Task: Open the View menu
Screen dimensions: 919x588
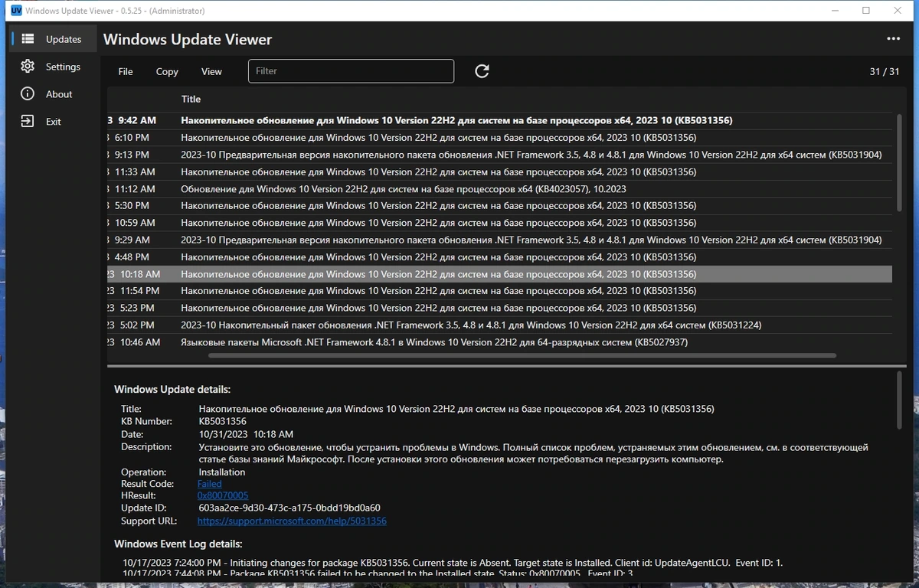Action: (x=211, y=71)
